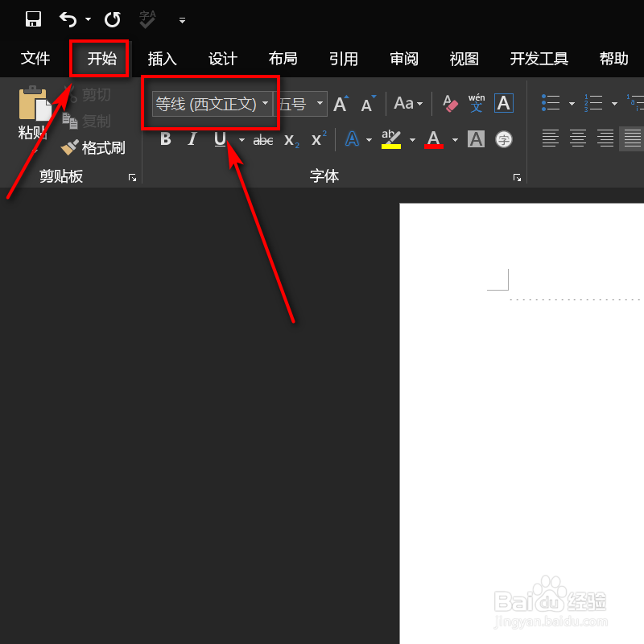Click the Enclose Characters (带圈字符) icon
644x644 pixels.
[x=503, y=138]
